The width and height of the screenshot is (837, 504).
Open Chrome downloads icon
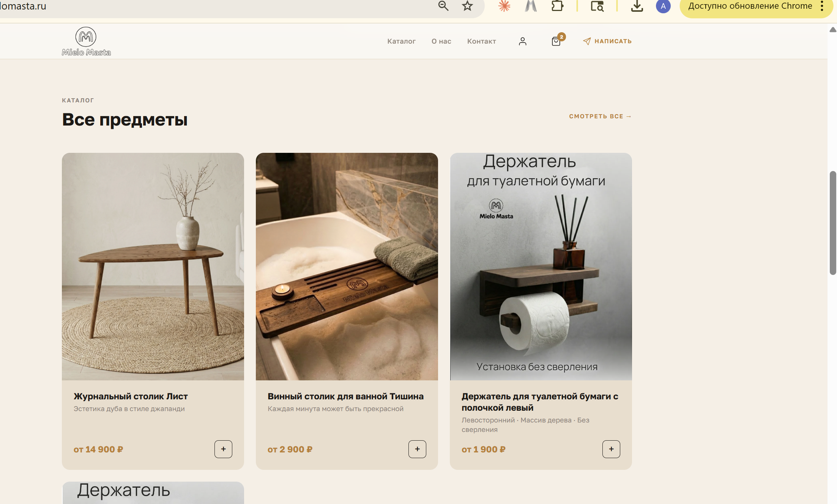coord(637,6)
